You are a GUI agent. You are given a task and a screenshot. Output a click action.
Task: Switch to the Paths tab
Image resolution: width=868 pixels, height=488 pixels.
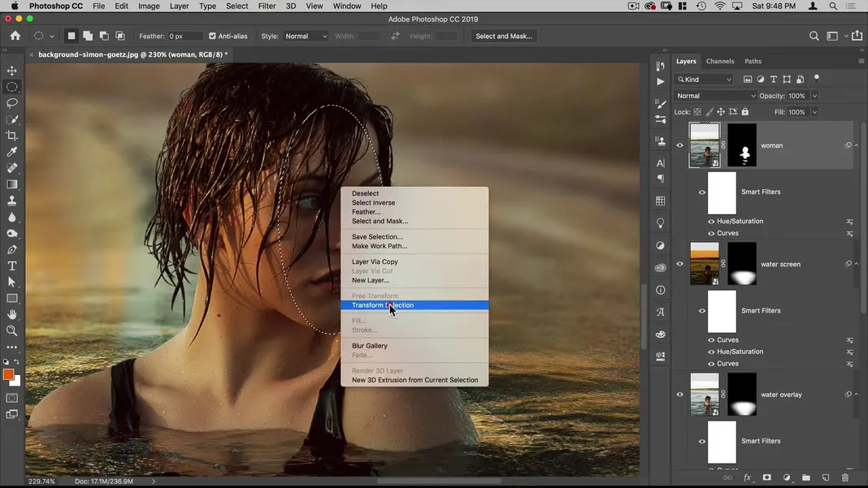(753, 62)
